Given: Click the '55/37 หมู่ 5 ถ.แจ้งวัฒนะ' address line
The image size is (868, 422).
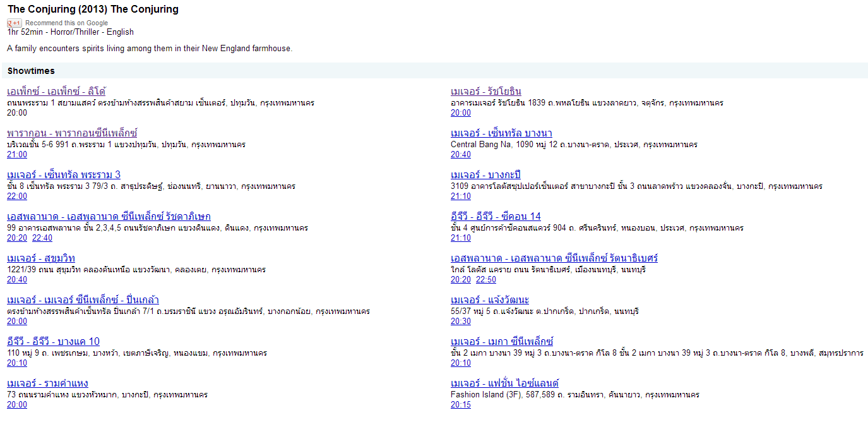Looking at the screenshot, I should point(545,311).
